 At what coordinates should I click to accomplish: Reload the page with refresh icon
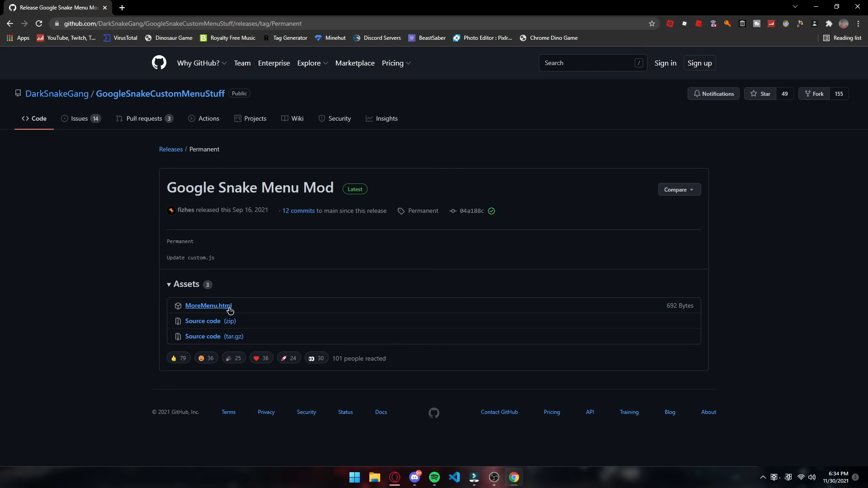click(x=39, y=23)
